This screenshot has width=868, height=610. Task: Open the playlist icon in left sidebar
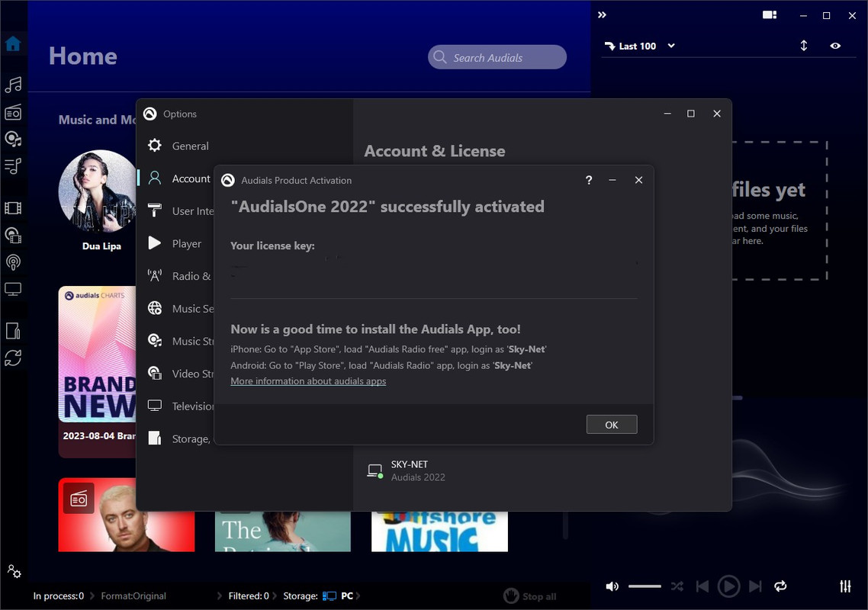click(13, 165)
